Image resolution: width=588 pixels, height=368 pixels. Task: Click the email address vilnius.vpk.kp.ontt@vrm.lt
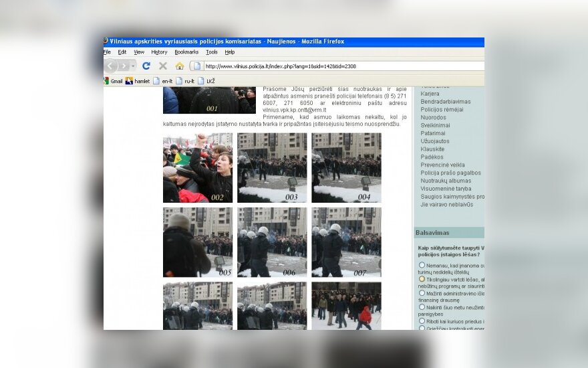295,110
